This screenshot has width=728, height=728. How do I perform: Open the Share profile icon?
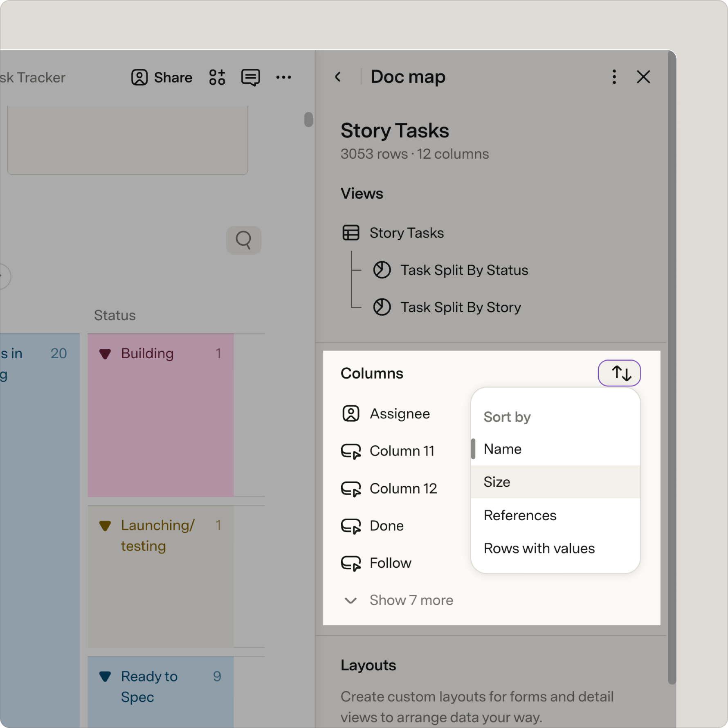click(139, 77)
